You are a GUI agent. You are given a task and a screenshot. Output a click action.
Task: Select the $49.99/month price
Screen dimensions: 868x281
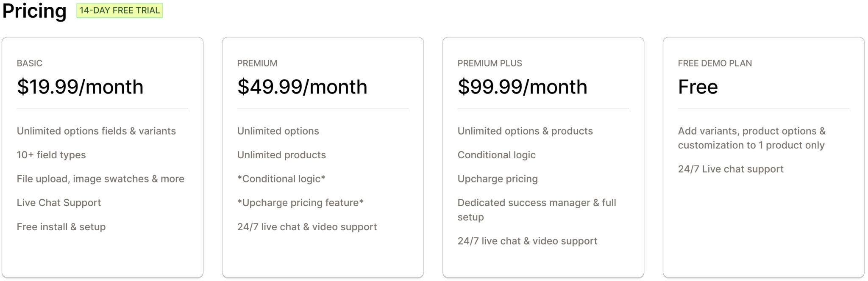coord(302,87)
